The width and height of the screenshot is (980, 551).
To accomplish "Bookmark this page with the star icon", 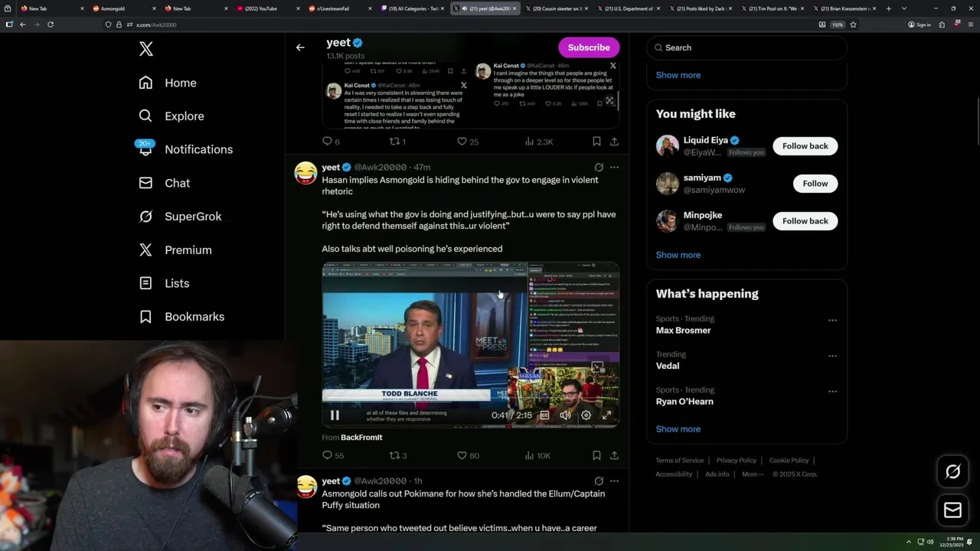I will point(853,24).
